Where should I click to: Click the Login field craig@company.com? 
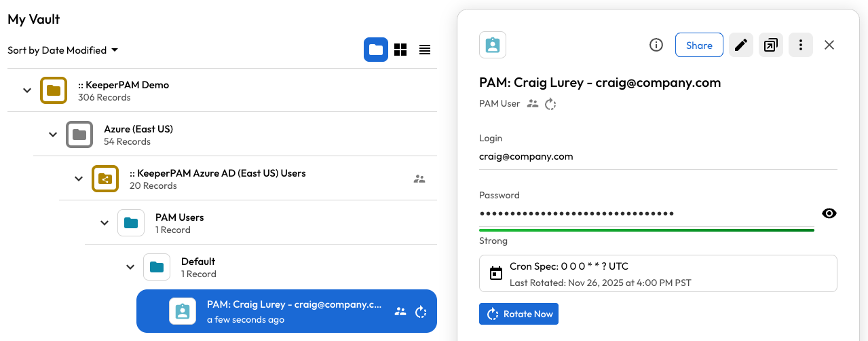526,156
